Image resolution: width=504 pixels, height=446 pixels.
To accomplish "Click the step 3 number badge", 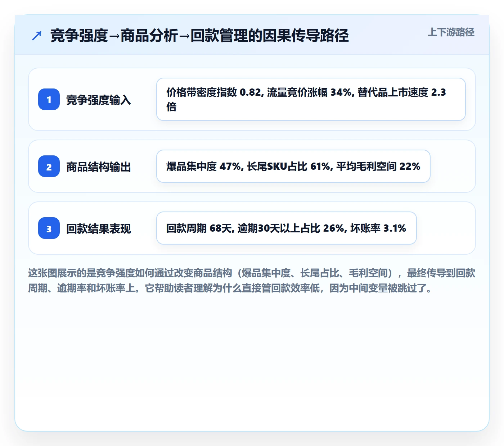I will 49,228.
